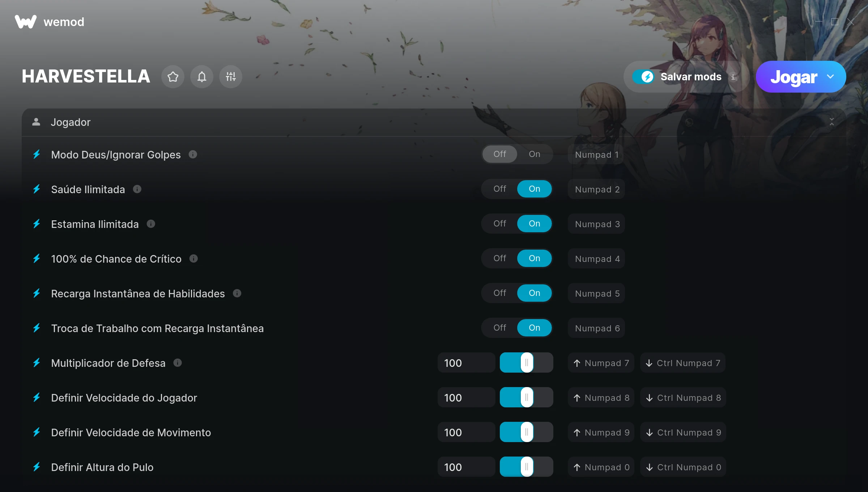Favorite Harvestella with the star icon
The image size is (868, 492).
pyautogui.click(x=173, y=77)
